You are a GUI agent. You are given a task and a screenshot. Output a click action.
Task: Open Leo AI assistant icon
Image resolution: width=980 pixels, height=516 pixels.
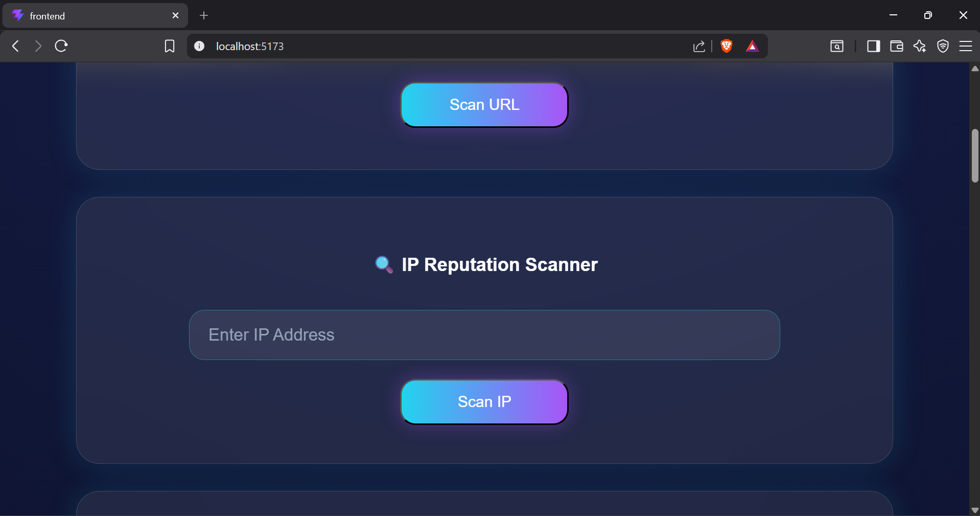pyautogui.click(x=920, y=46)
